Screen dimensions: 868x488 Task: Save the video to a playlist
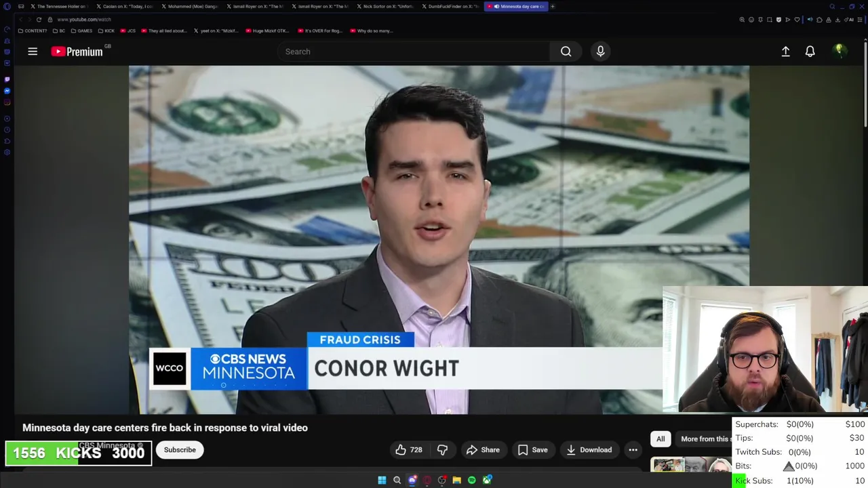(532, 449)
